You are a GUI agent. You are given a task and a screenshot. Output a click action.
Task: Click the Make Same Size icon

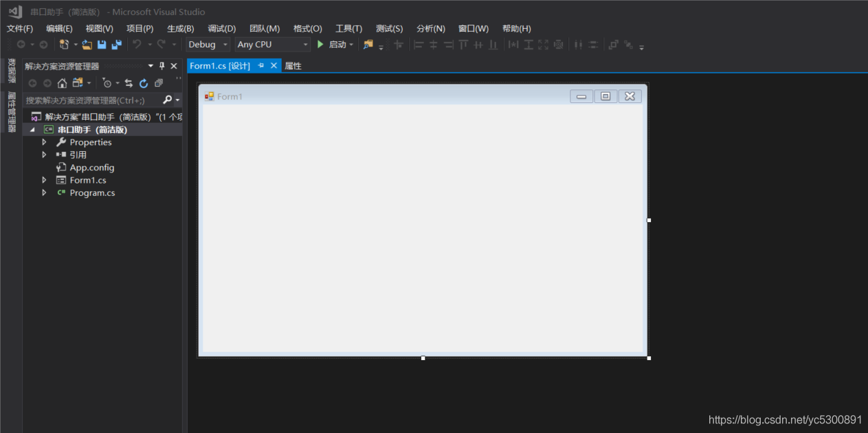(x=544, y=45)
